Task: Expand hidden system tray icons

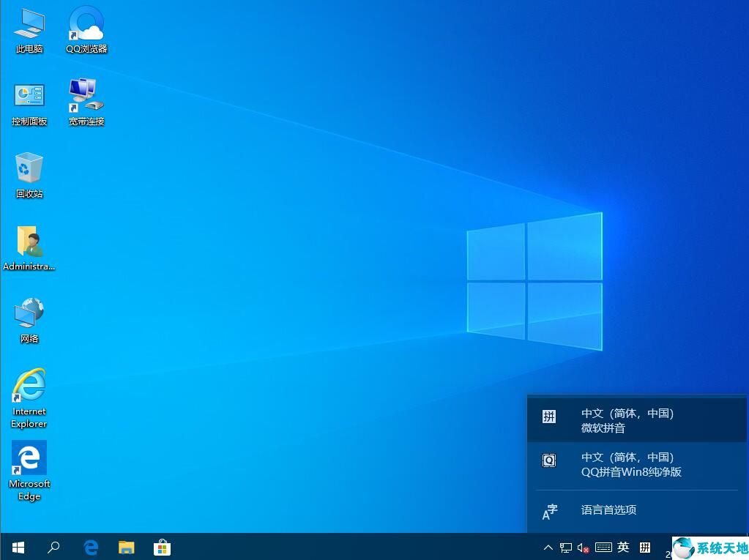Action: (547, 547)
